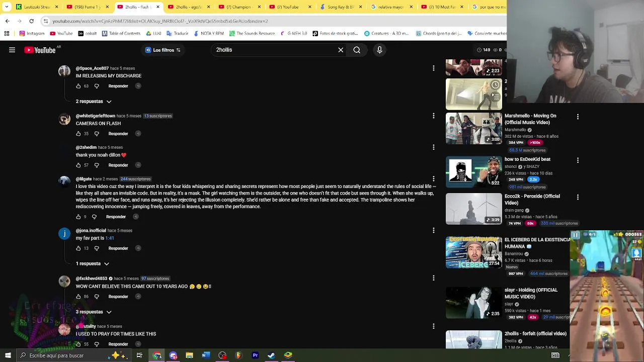Like the CAMERAS ON FLASH comment
This screenshot has height=362, width=644.
pos(78,134)
